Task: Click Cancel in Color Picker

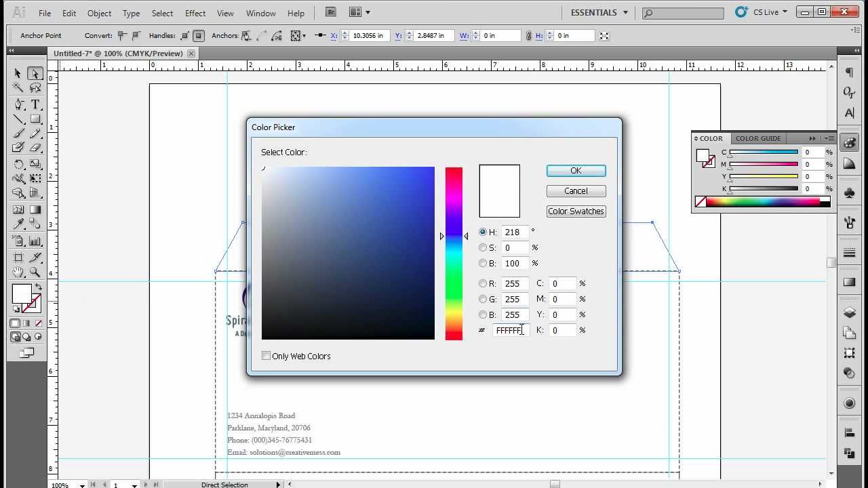Action: coord(576,191)
